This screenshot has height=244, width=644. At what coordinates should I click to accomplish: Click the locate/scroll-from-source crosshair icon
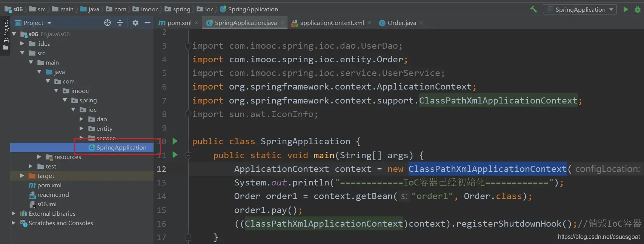[x=108, y=23]
